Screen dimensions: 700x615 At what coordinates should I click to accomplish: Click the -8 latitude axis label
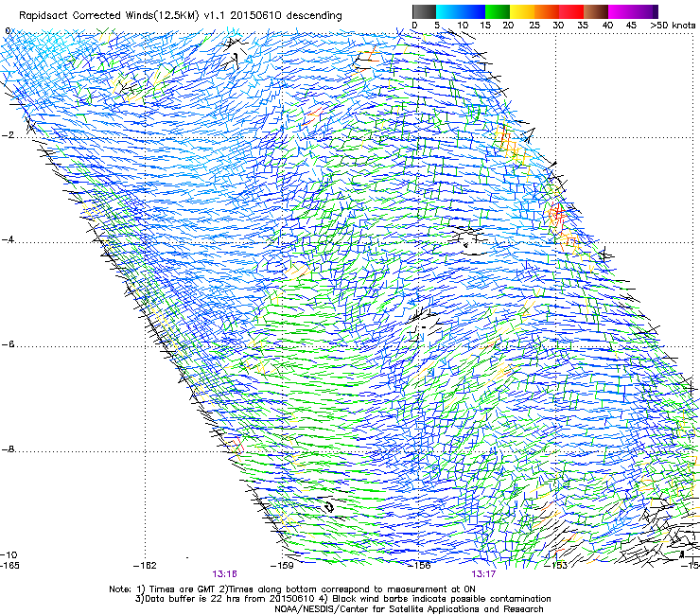[8, 449]
